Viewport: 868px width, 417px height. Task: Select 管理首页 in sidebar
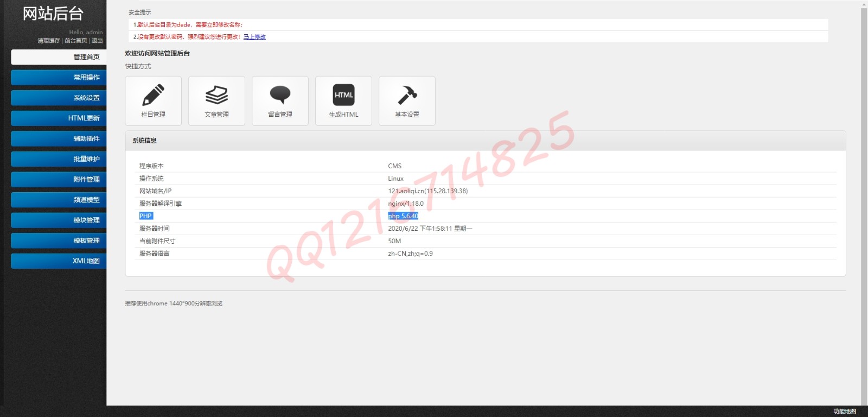(59, 57)
